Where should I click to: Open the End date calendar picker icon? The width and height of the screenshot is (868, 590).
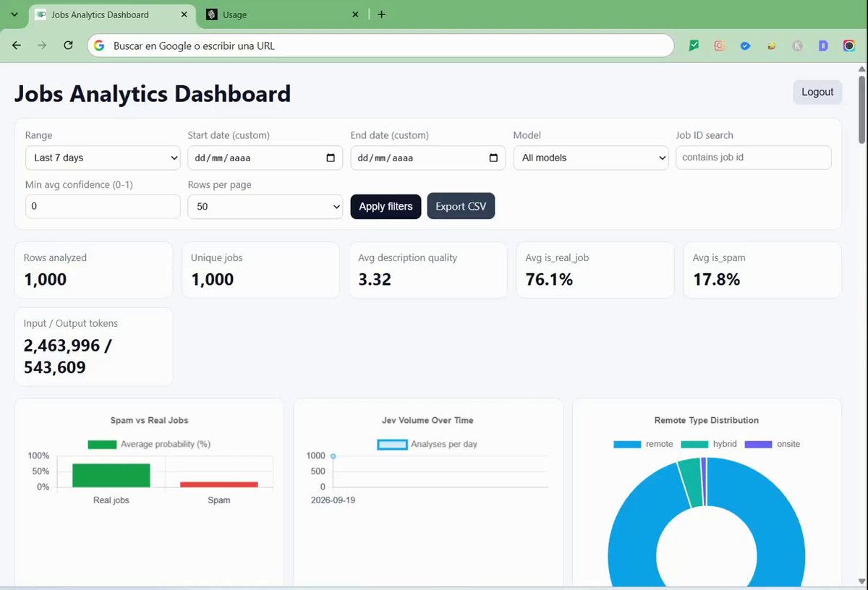[x=493, y=158]
